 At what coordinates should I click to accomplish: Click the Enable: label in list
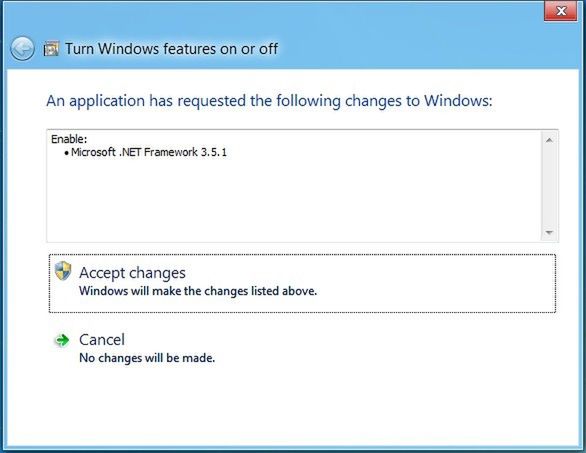point(69,139)
